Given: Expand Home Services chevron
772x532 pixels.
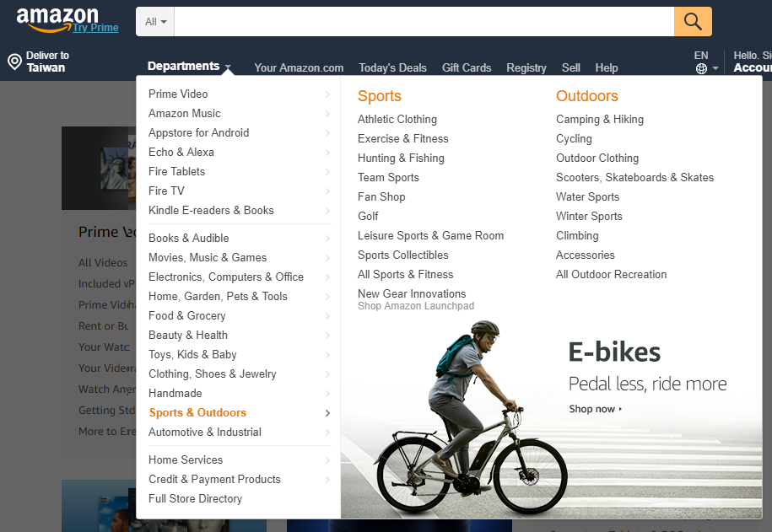Looking at the screenshot, I should coord(327,460).
